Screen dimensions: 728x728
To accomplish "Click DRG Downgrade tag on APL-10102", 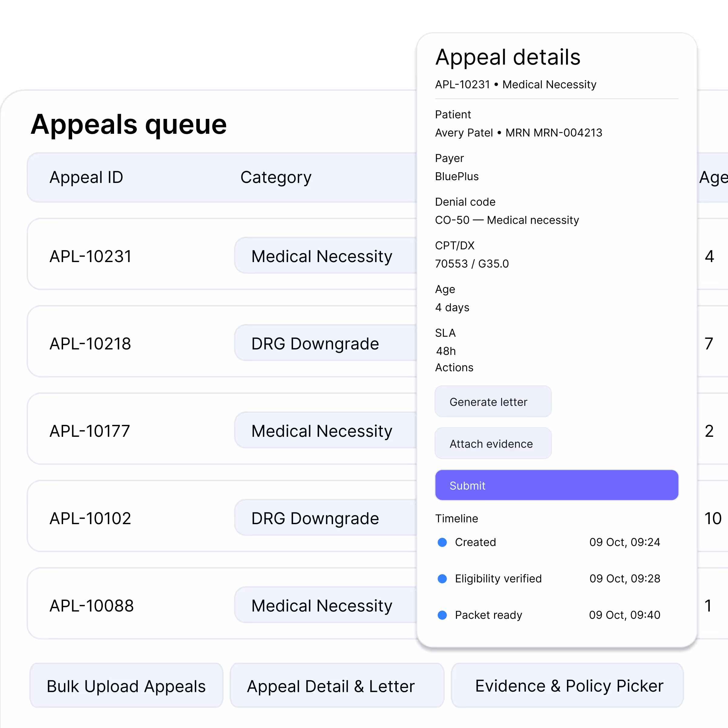I will tap(315, 518).
